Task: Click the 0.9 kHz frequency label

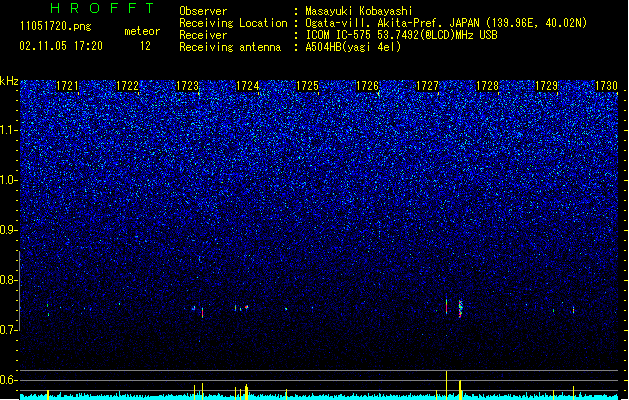Action: (x=8, y=230)
